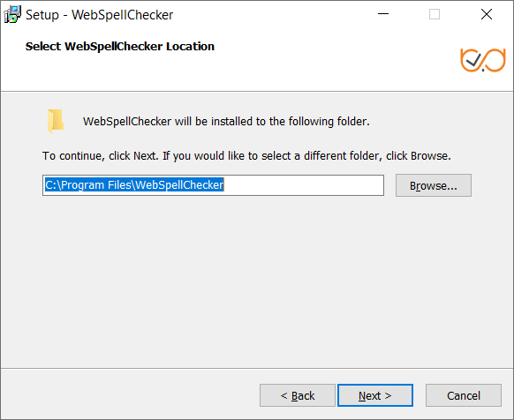This screenshot has height=420, width=514.
Task: Click the blank area of the install path field
Action: point(303,185)
